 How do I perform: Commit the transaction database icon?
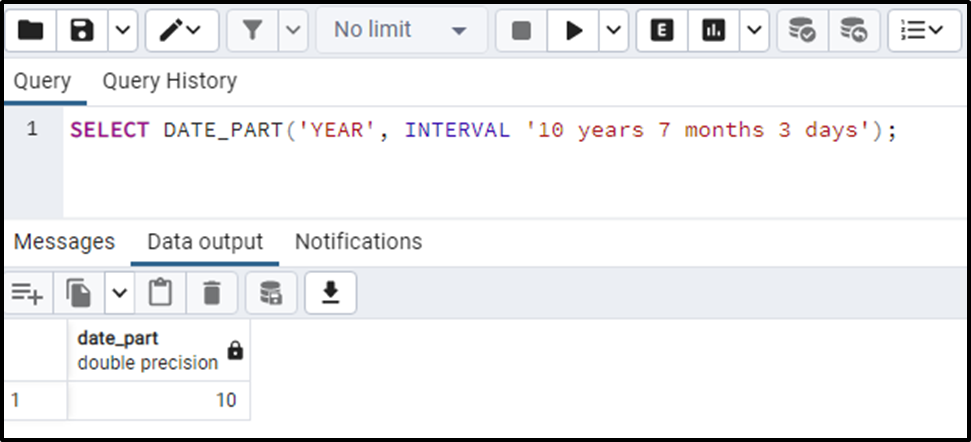[x=802, y=30]
